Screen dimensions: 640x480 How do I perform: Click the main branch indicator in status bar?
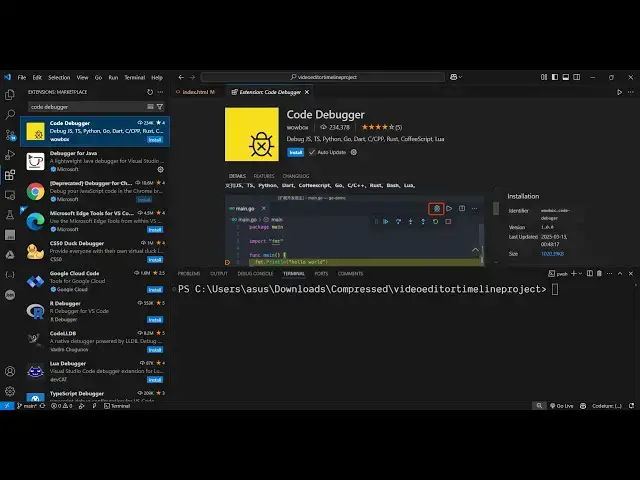(27, 406)
